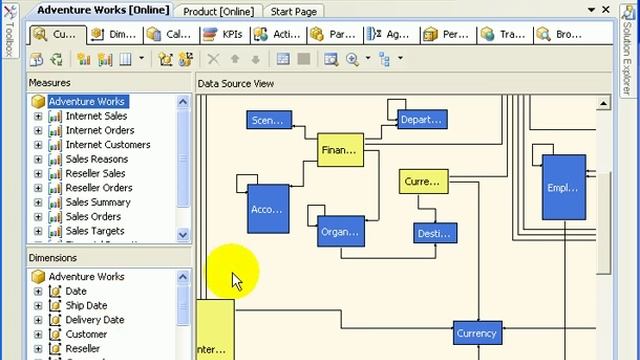Select Adventure Works in Dimensions tree
This screenshot has width=640, height=360.
tap(86, 276)
